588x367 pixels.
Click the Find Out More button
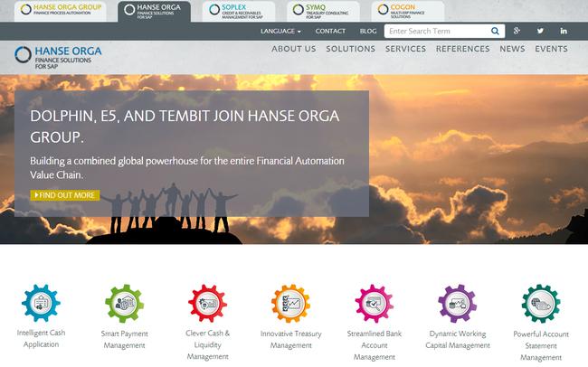[x=65, y=195]
